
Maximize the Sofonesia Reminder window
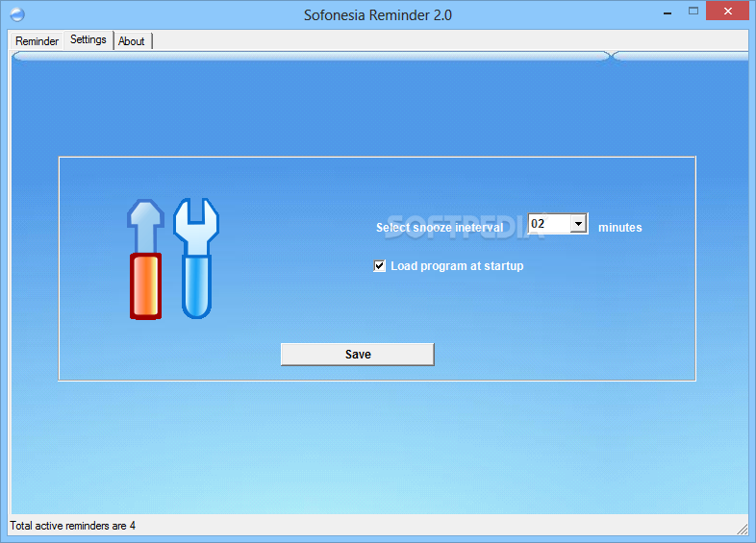[693, 12]
